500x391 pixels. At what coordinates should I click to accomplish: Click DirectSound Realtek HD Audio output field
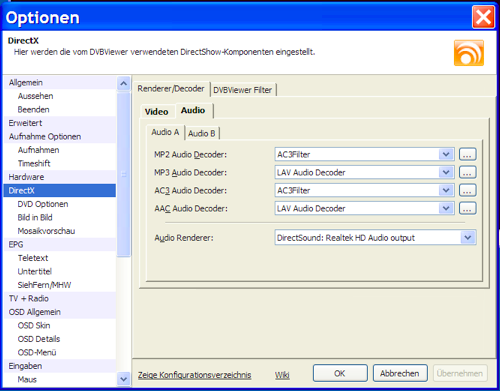375,238
